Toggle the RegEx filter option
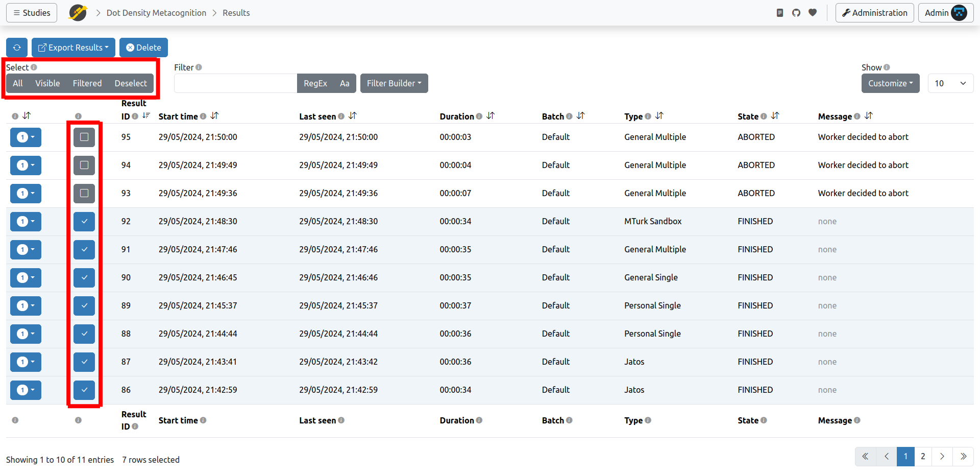This screenshot has width=980, height=474. click(315, 83)
